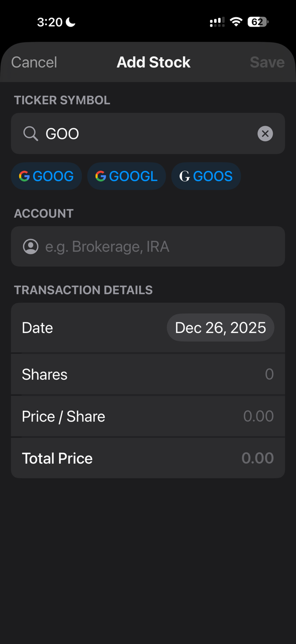This screenshot has width=296, height=644.
Task: Click the Google logo on the GOOG chip
Action: [24, 176]
